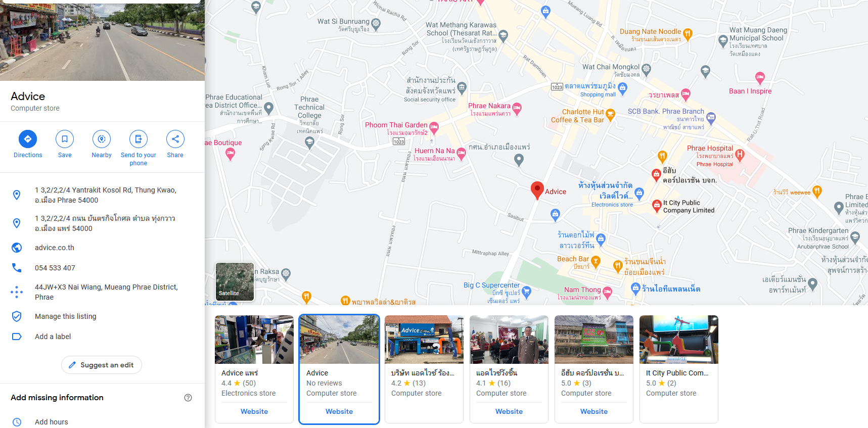
Task: Open Nearby search icon
Action: (102, 139)
